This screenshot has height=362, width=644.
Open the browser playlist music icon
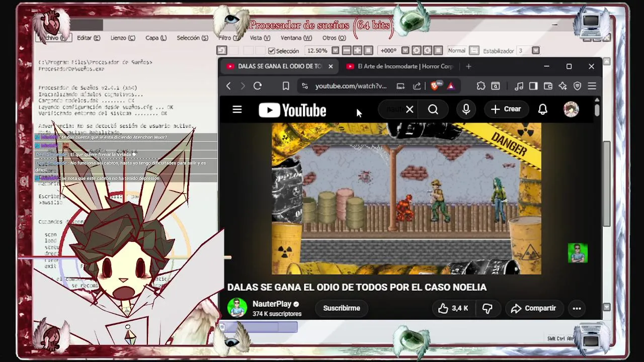[x=519, y=86]
